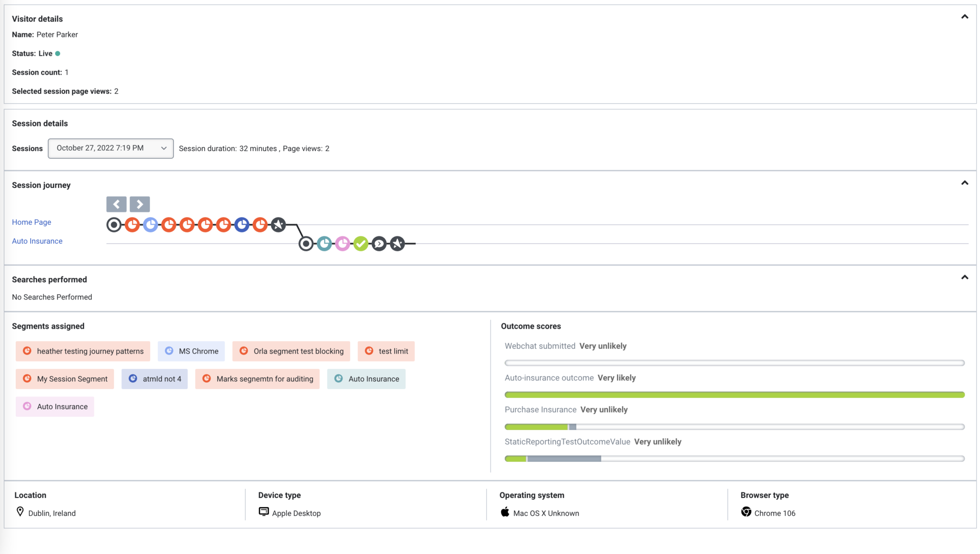Open the Home Page link
Image resolution: width=980 pixels, height=554 pixels.
pos(32,222)
